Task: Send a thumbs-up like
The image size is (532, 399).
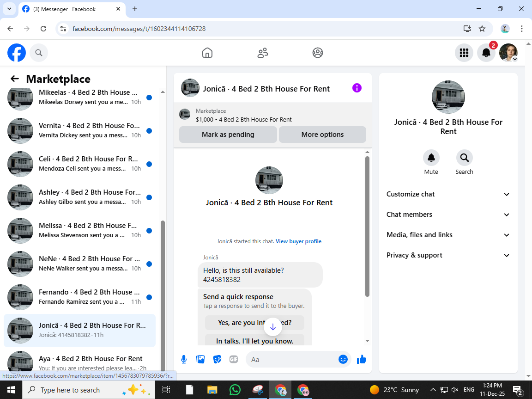Action: (361, 359)
